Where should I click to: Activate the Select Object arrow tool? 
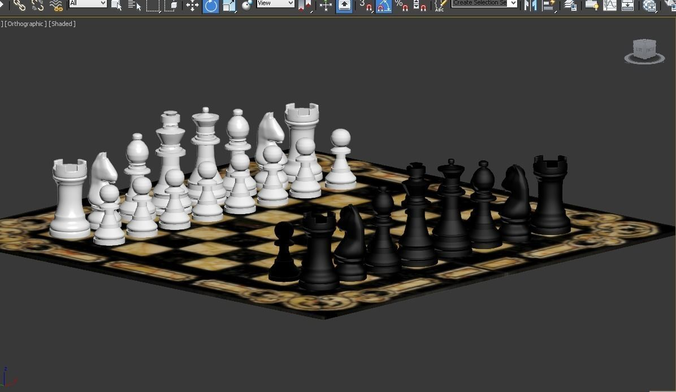[116, 6]
